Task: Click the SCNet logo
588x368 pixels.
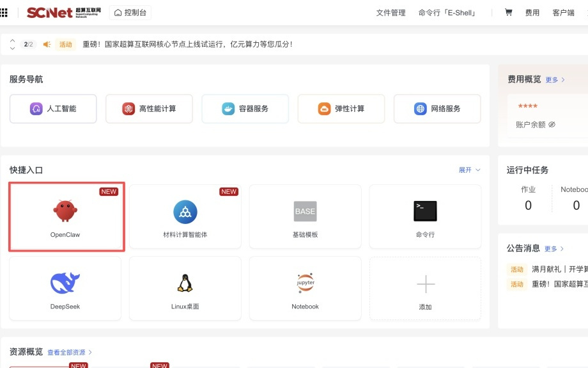Action: (x=64, y=13)
